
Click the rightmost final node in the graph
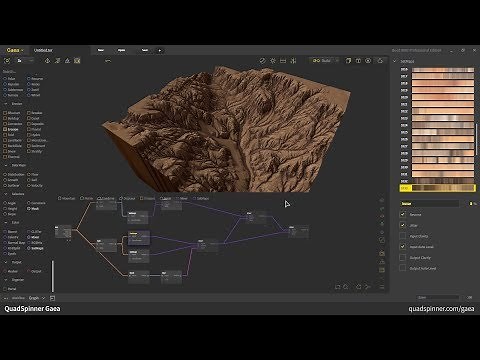click(x=298, y=232)
